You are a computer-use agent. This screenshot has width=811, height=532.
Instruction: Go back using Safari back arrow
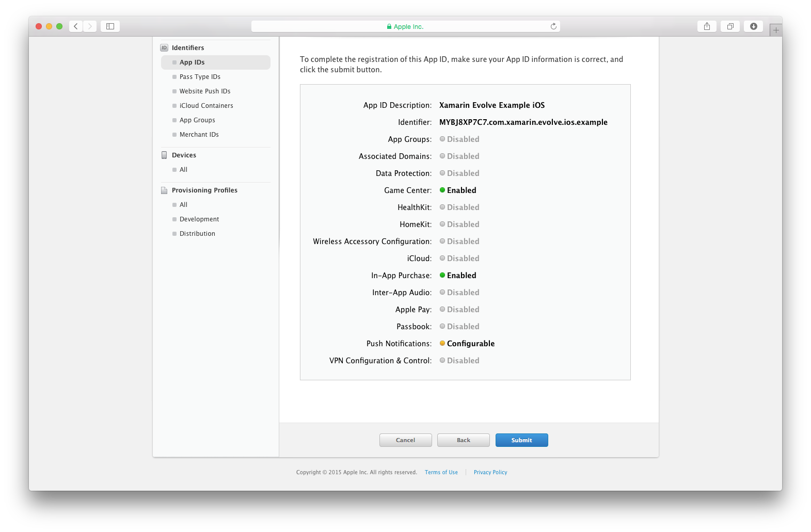(76, 26)
